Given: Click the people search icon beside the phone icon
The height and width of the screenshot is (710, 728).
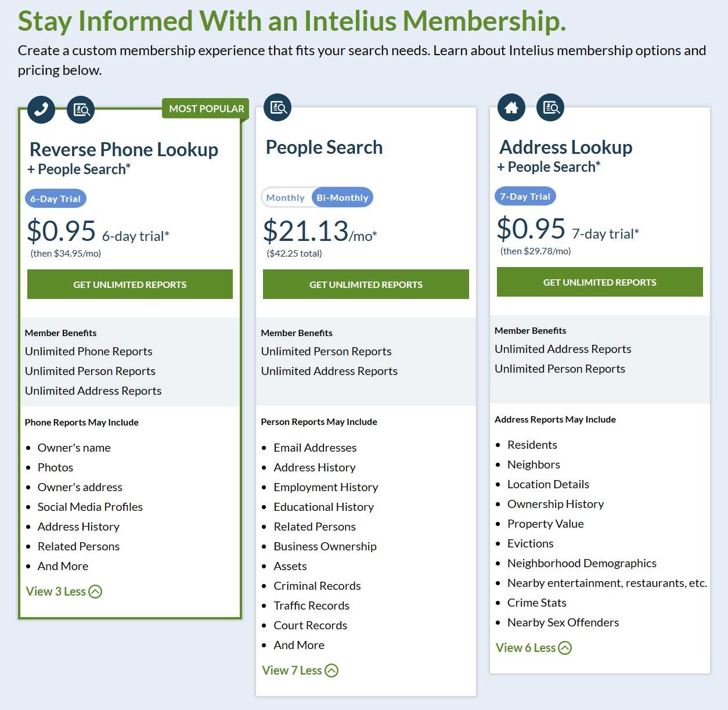Looking at the screenshot, I should [x=81, y=109].
